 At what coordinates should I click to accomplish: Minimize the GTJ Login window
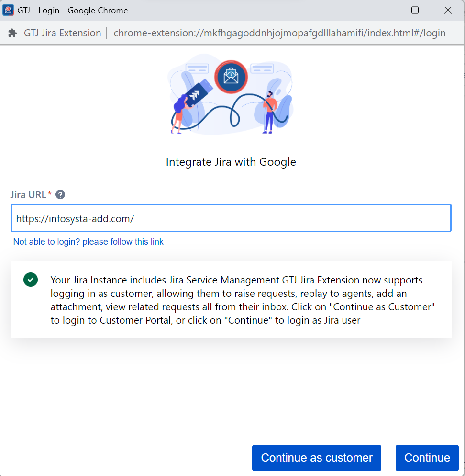(x=382, y=10)
